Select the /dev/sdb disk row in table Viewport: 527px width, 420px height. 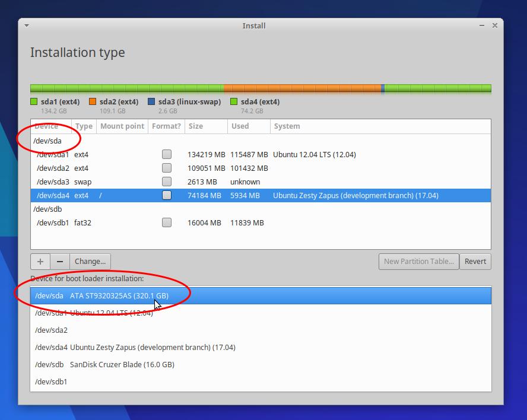pyautogui.click(x=261, y=209)
